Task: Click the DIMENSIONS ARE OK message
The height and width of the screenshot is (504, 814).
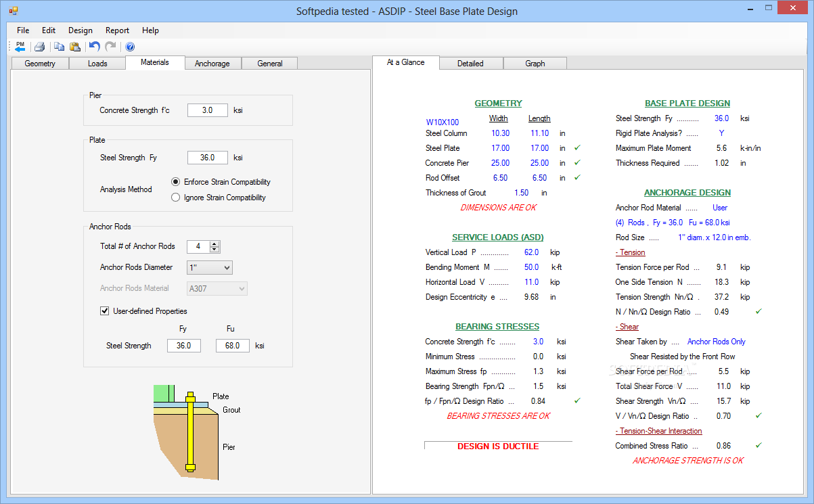Action: coord(498,208)
